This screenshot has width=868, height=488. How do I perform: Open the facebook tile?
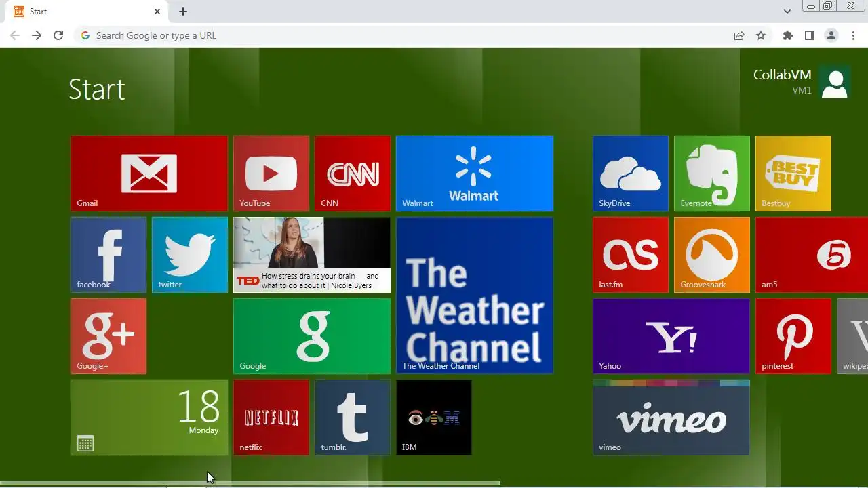coord(108,255)
